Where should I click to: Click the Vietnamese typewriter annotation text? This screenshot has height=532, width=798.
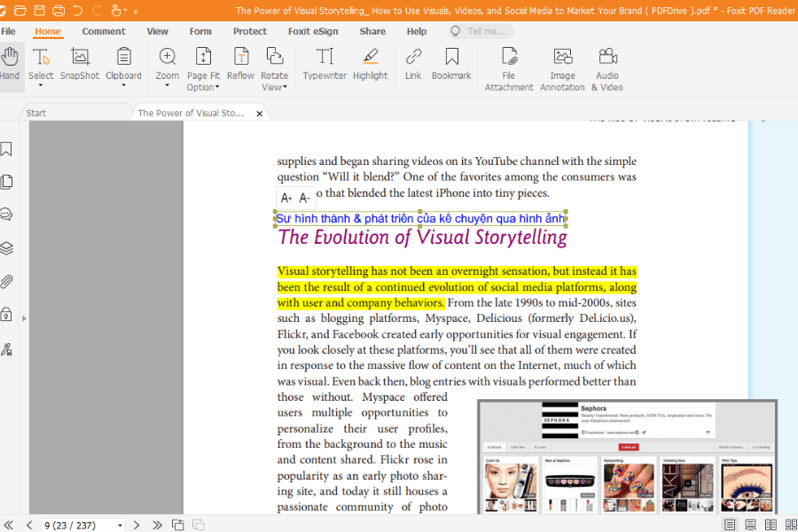click(420, 218)
